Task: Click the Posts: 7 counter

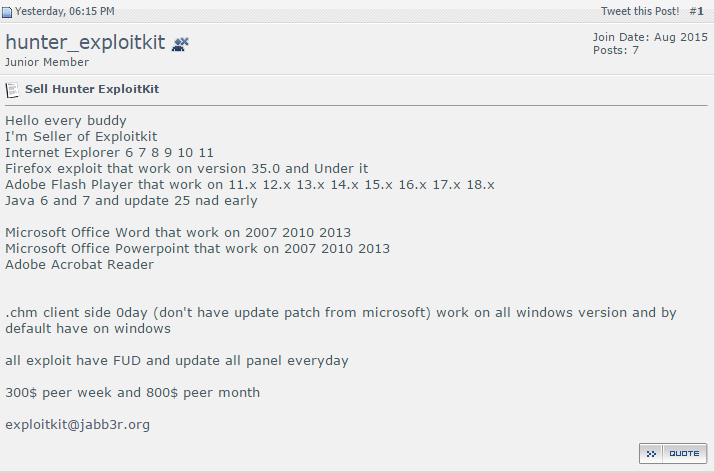Action: point(616,50)
